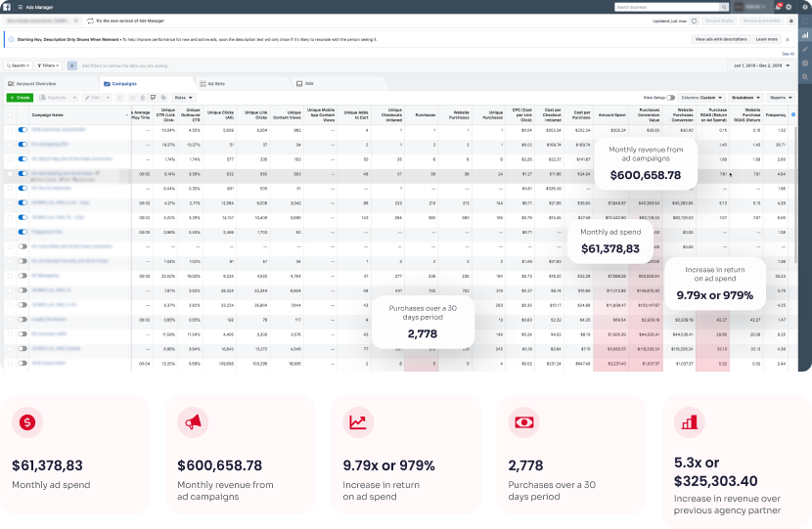Click View ads with descriptions button
The image size is (812, 529).
(x=720, y=39)
